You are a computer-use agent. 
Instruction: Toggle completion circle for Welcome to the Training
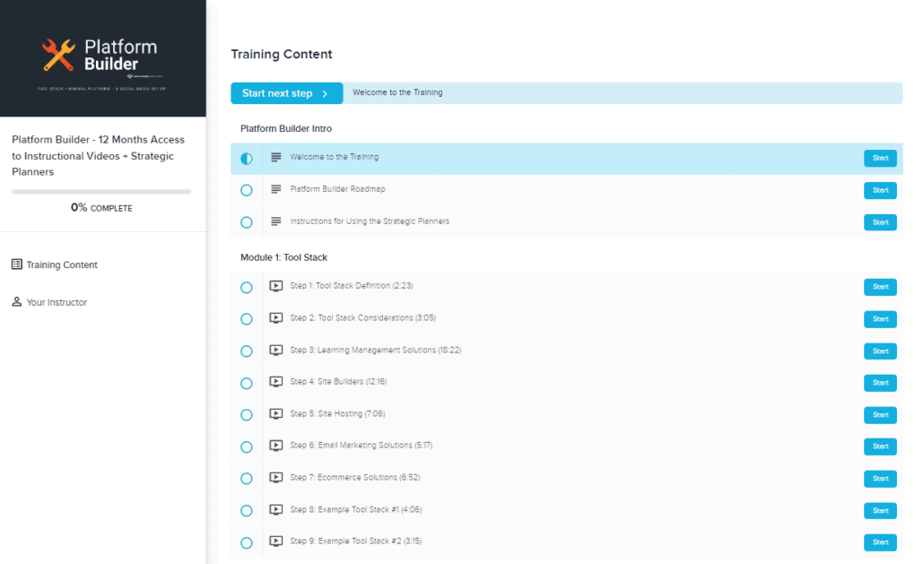pyautogui.click(x=247, y=159)
